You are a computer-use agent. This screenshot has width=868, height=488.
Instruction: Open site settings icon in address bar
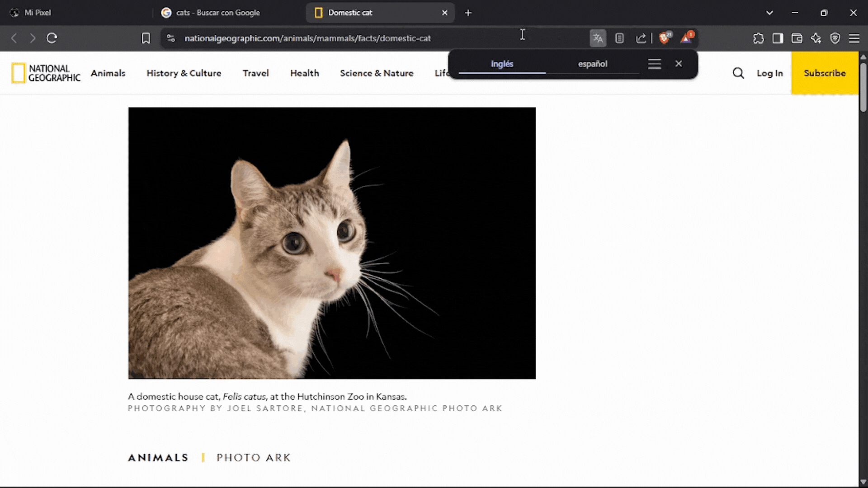point(171,38)
